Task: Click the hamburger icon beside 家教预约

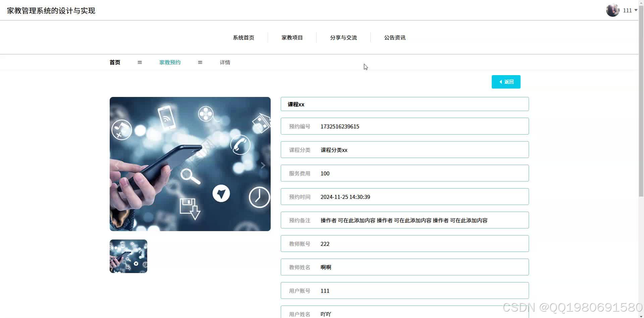Action: [x=200, y=62]
